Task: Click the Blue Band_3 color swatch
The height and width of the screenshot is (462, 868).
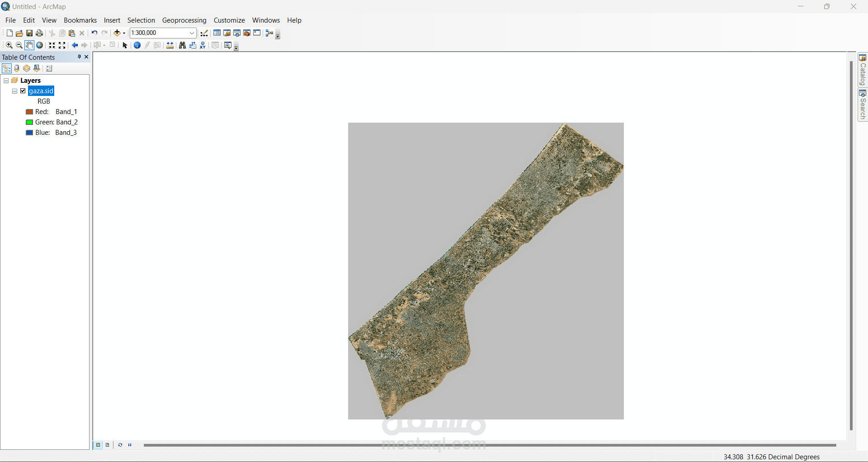Action: 29,133
